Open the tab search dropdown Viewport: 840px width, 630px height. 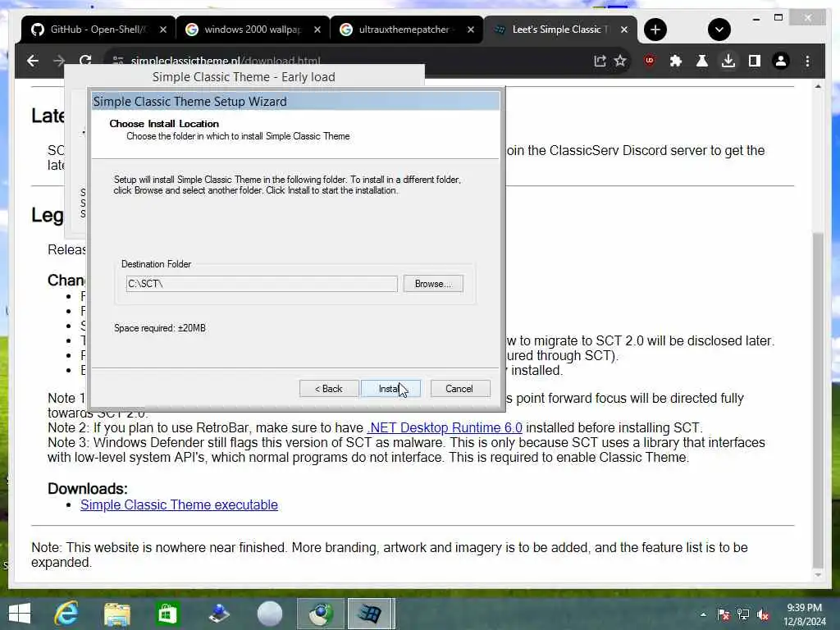[719, 30]
